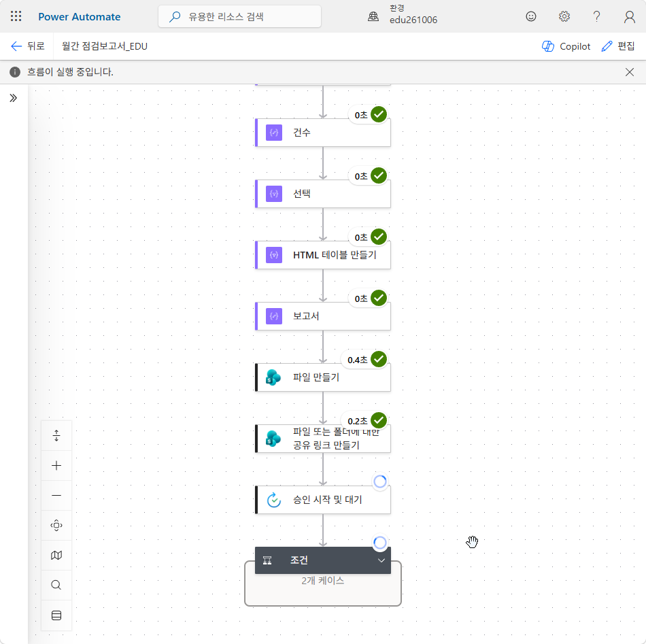This screenshot has width=646, height=644.
Task: Expand the left side panel chevrons
Action: [13, 98]
